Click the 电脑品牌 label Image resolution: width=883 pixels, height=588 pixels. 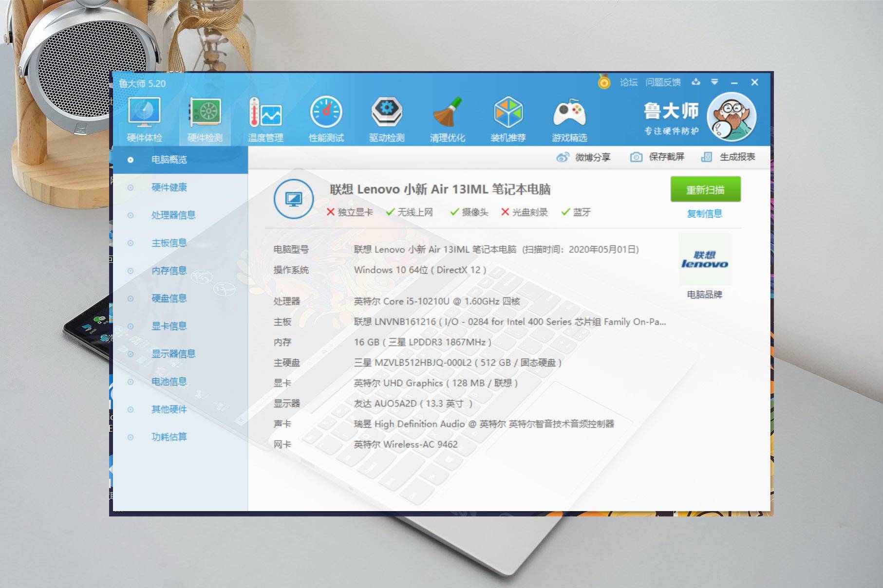pos(704,294)
